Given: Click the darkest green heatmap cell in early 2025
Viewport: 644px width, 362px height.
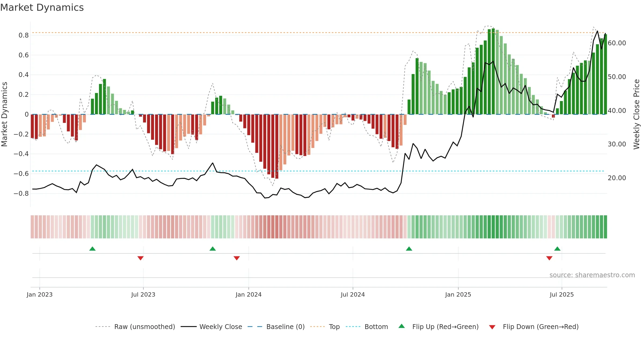Looking at the screenshot, I should click(493, 227).
